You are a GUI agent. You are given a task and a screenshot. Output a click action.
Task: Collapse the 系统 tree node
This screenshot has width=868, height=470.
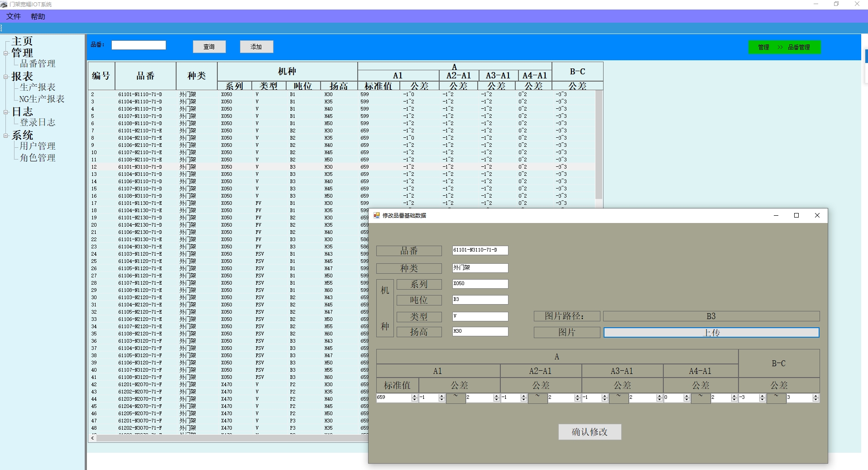pyautogui.click(x=6, y=136)
